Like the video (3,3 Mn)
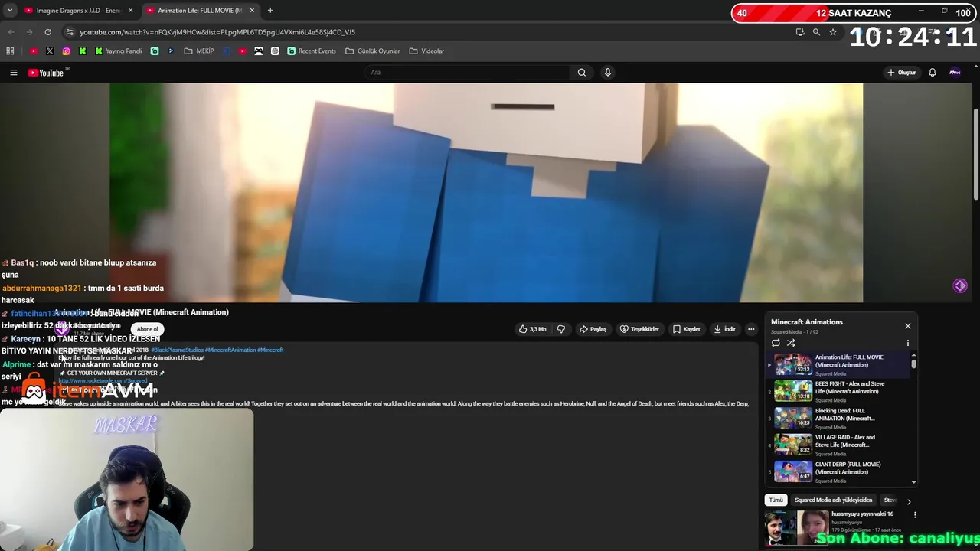 [x=532, y=329]
